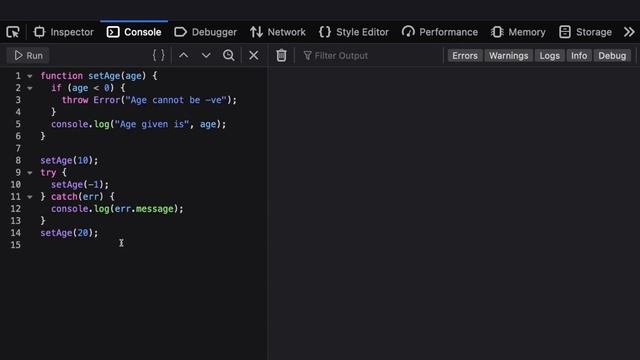Switch to the Console tab

[x=134, y=32]
